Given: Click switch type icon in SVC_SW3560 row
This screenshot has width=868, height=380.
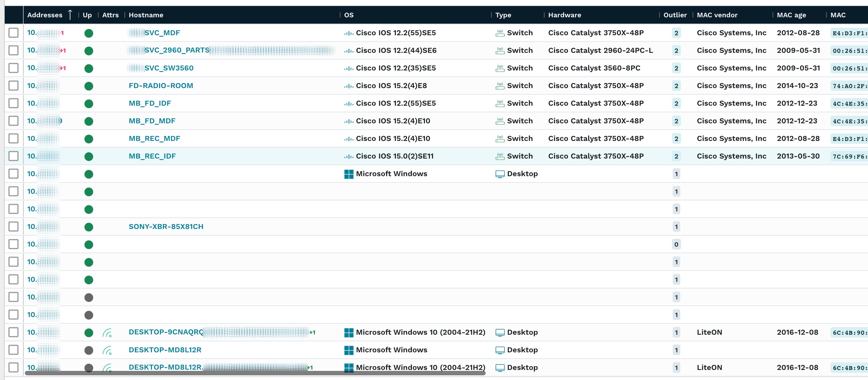Looking at the screenshot, I should (x=500, y=68).
